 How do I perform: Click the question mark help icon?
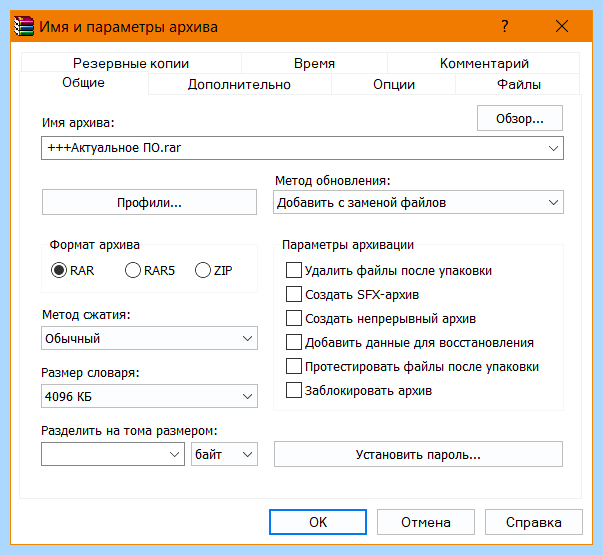(505, 26)
